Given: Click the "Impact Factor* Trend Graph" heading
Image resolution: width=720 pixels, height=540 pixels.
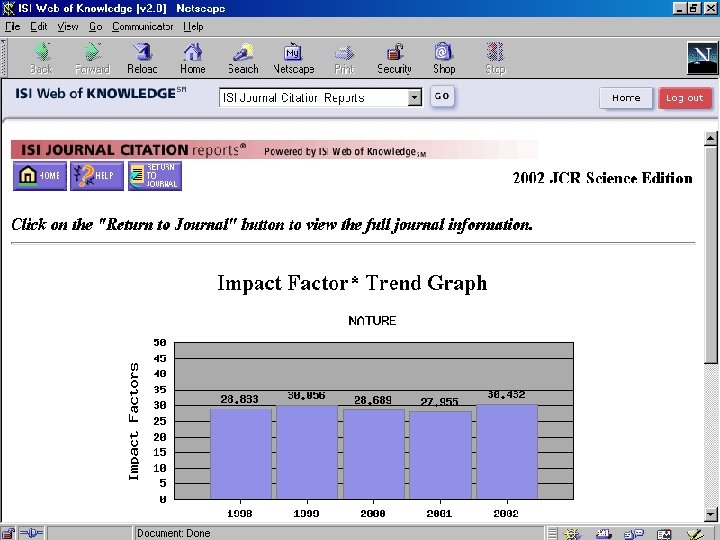Looking at the screenshot, I should (x=352, y=283).
